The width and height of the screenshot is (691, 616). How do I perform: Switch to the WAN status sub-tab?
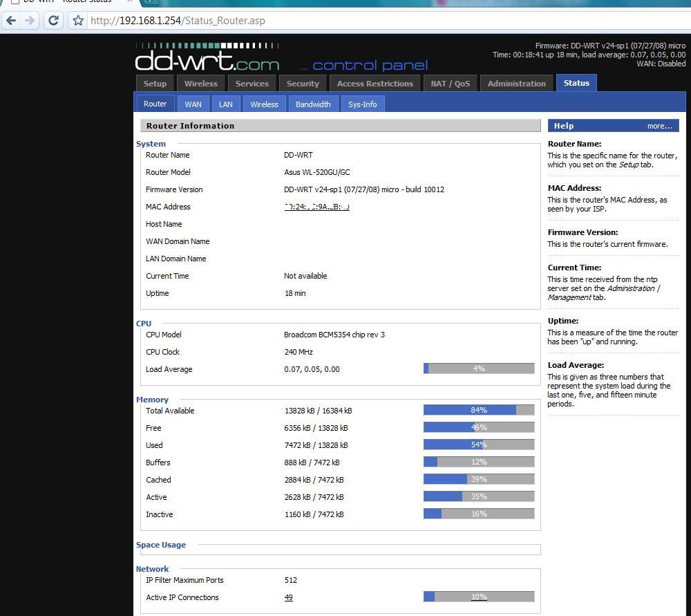click(x=193, y=104)
